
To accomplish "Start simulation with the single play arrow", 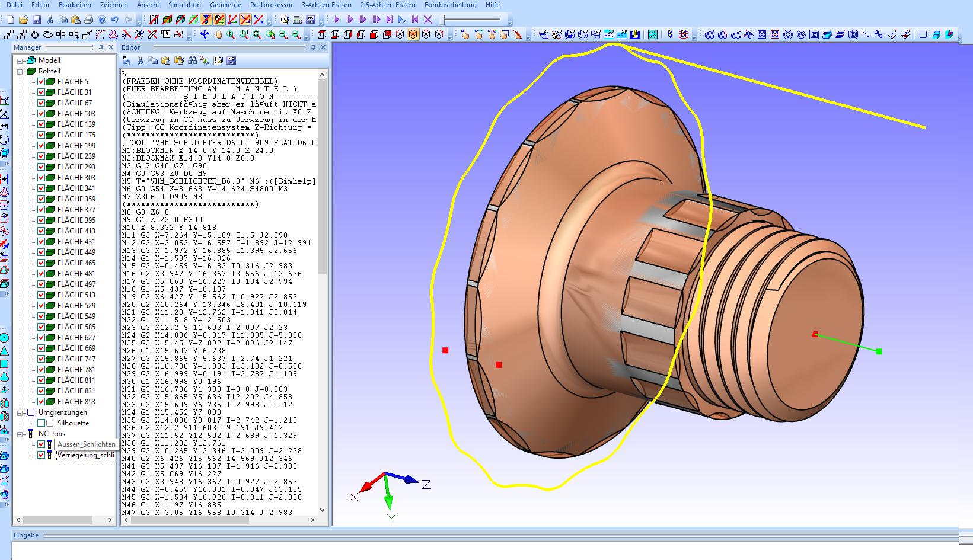I will 337,20.
